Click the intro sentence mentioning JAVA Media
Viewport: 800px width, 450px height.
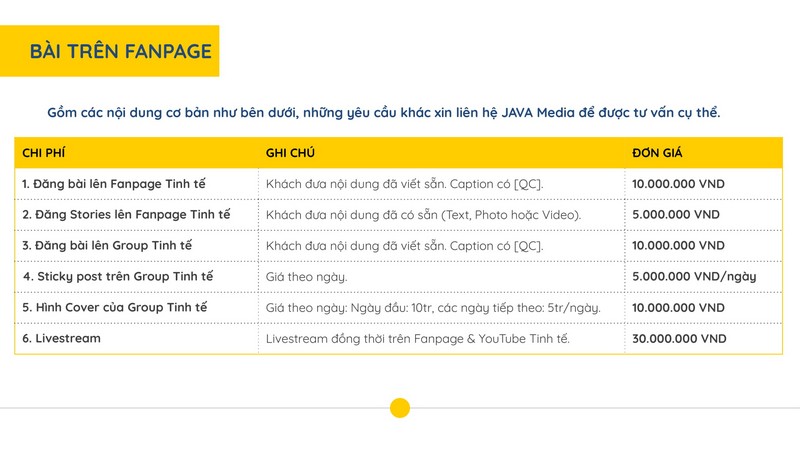coord(383,112)
